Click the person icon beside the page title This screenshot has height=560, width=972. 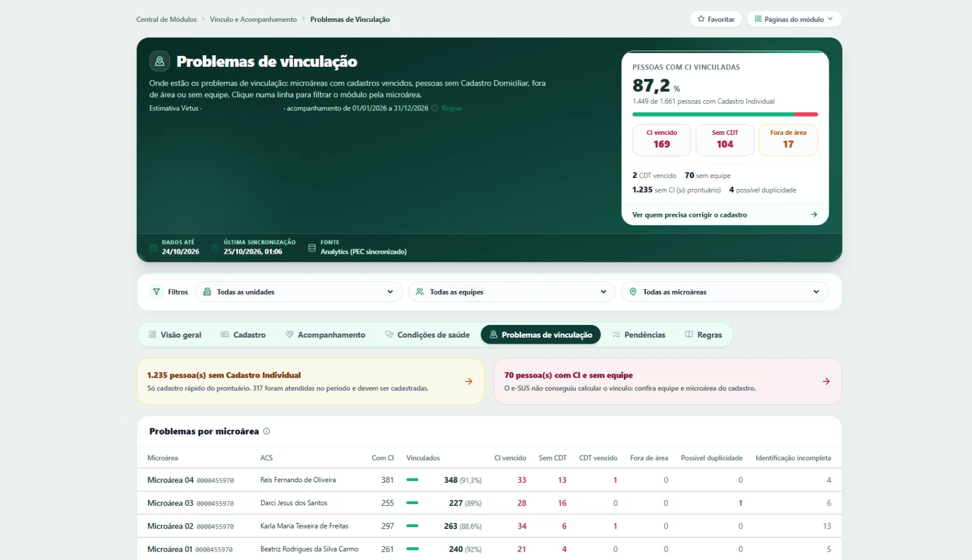pos(160,61)
